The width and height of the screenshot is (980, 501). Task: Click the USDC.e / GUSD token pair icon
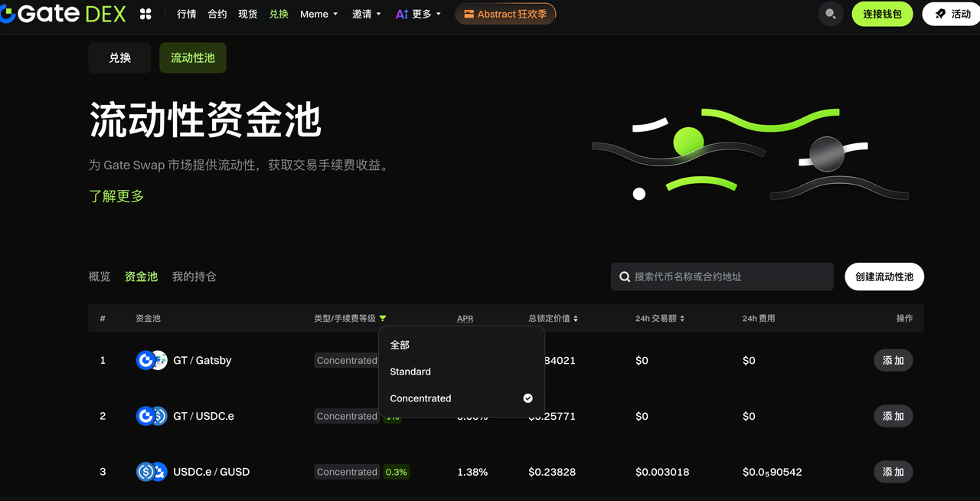pyautogui.click(x=152, y=472)
